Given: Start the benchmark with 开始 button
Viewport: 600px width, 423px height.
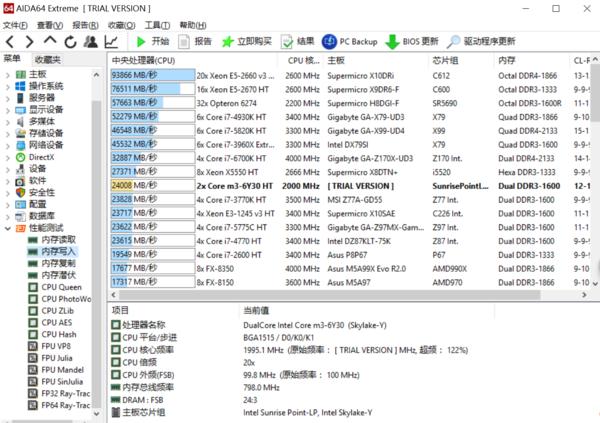Looking at the screenshot, I should (153, 41).
